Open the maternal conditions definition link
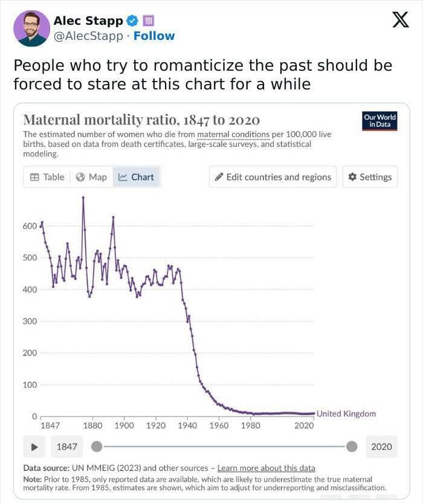423x504 pixels. 233,133
